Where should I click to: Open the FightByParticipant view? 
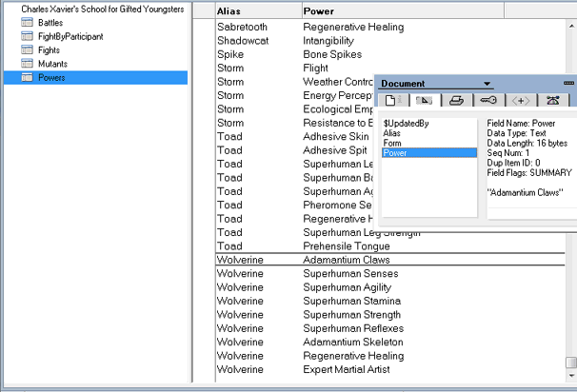coord(70,36)
